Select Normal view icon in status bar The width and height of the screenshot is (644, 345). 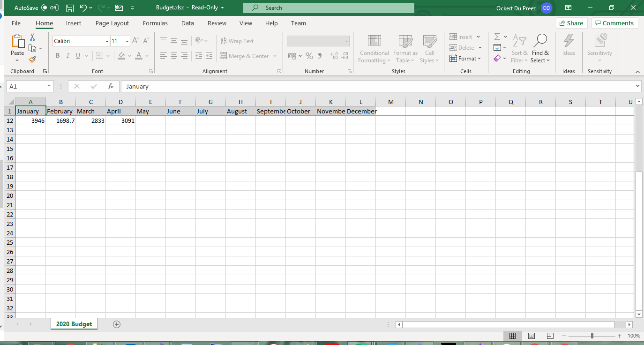tap(512, 336)
